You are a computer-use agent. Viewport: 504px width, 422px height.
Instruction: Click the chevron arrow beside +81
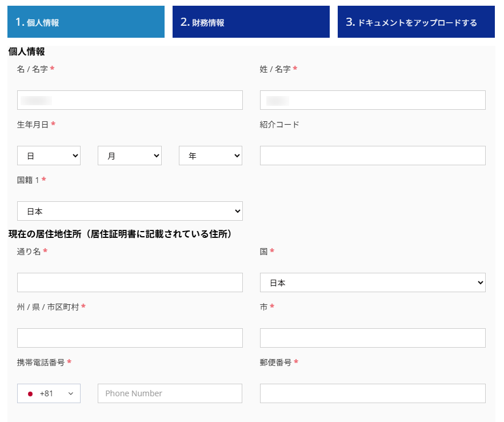(71, 393)
